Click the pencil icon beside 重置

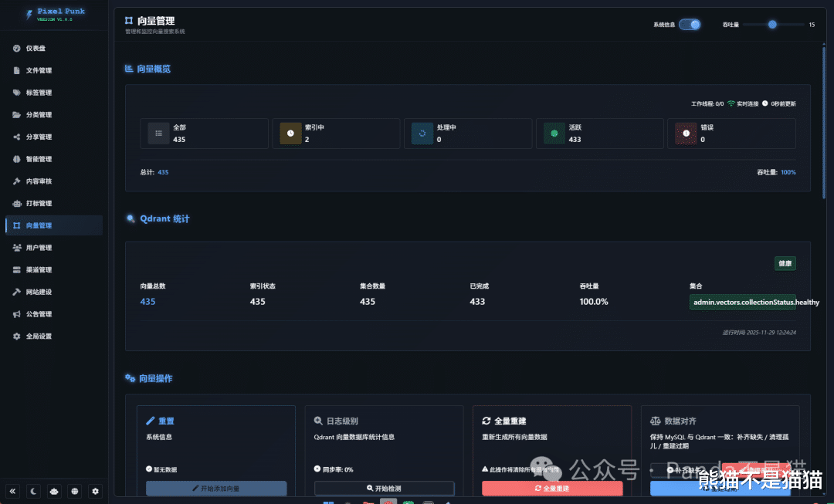(150, 421)
